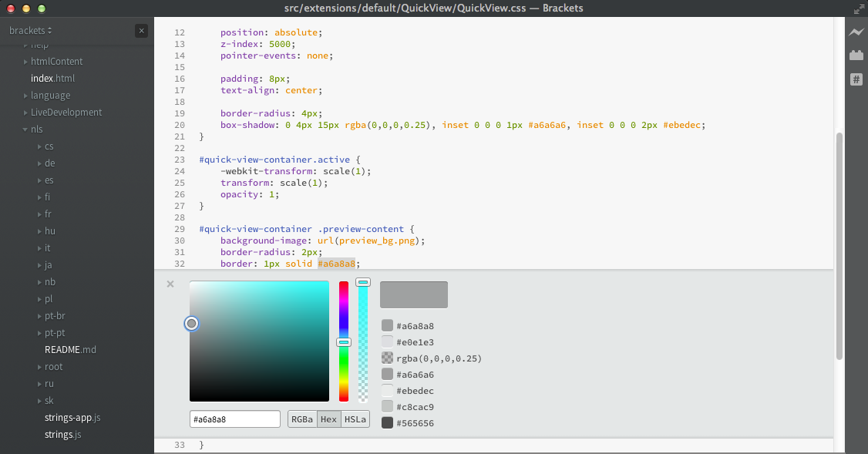Switch color format to RGBa
Image resolution: width=868 pixels, height=454 pixels.
coord(302,419)
